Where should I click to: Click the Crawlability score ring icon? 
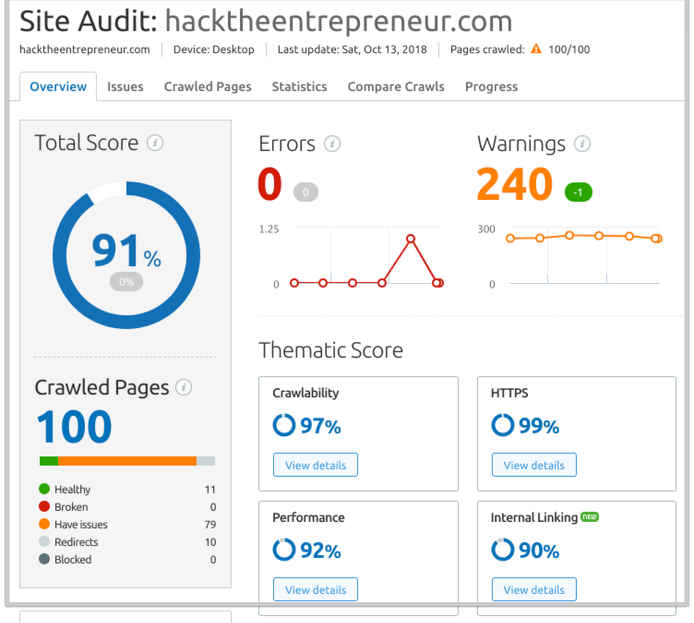pos(284,425)
